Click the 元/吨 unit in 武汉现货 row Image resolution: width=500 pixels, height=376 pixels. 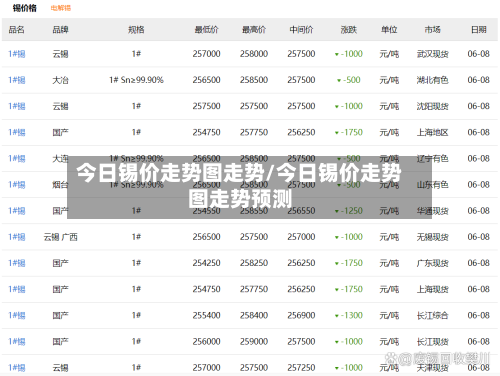tap(389, 54)
